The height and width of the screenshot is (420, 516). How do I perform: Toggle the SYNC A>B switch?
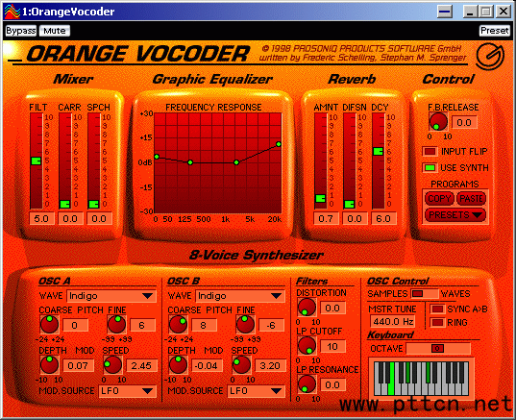(437, 309)
